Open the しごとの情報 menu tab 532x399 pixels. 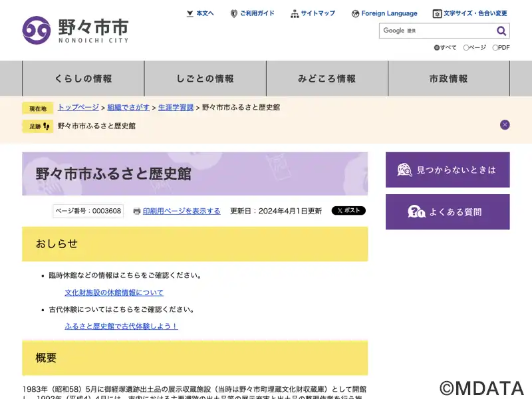click(205, 78)
